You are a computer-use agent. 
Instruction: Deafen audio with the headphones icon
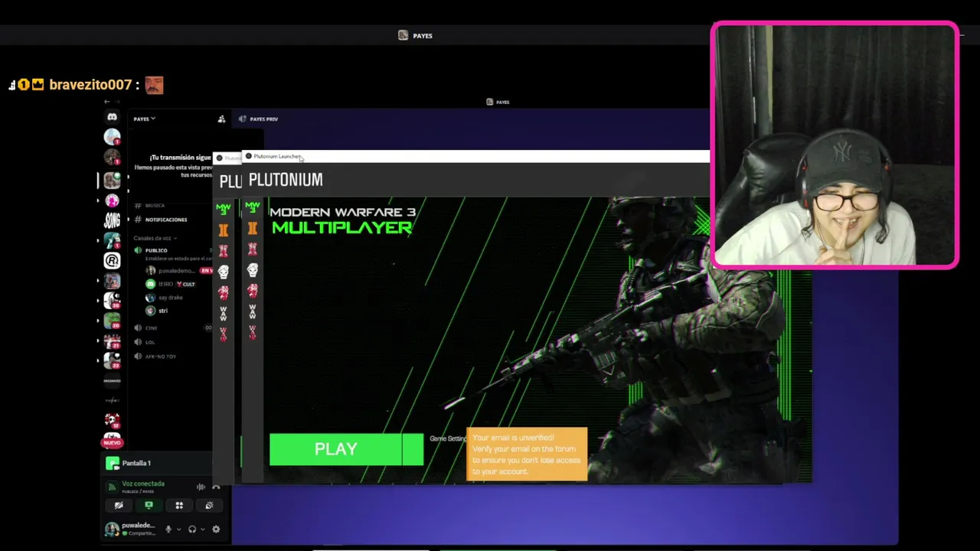[192, 529]
